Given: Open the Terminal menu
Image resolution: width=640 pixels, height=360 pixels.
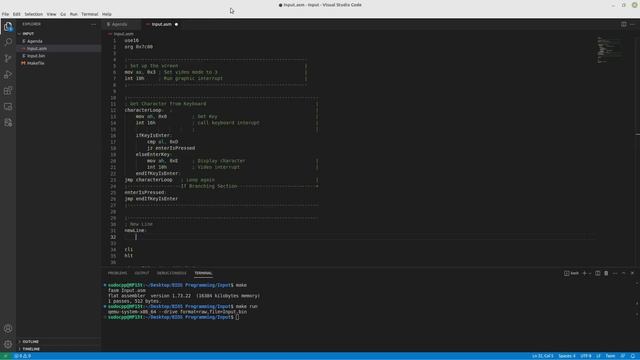Looking at the screenshot, I should tap(89, 14).
